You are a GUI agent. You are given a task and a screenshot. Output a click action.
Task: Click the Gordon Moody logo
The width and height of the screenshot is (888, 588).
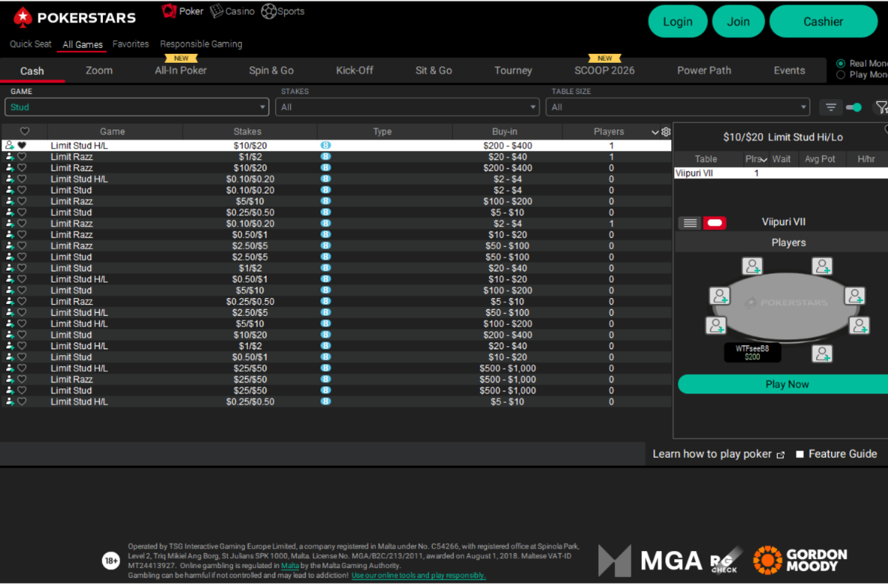click(800, 560)
